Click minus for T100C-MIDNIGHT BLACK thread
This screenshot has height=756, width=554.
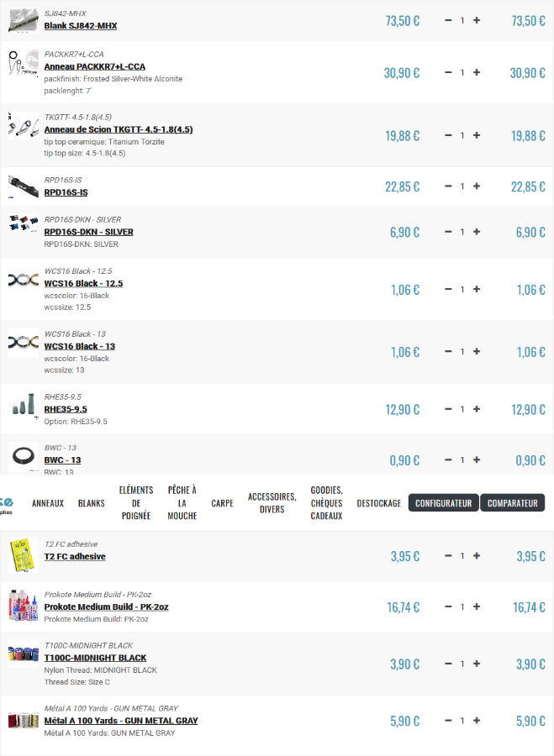[448, 664]
